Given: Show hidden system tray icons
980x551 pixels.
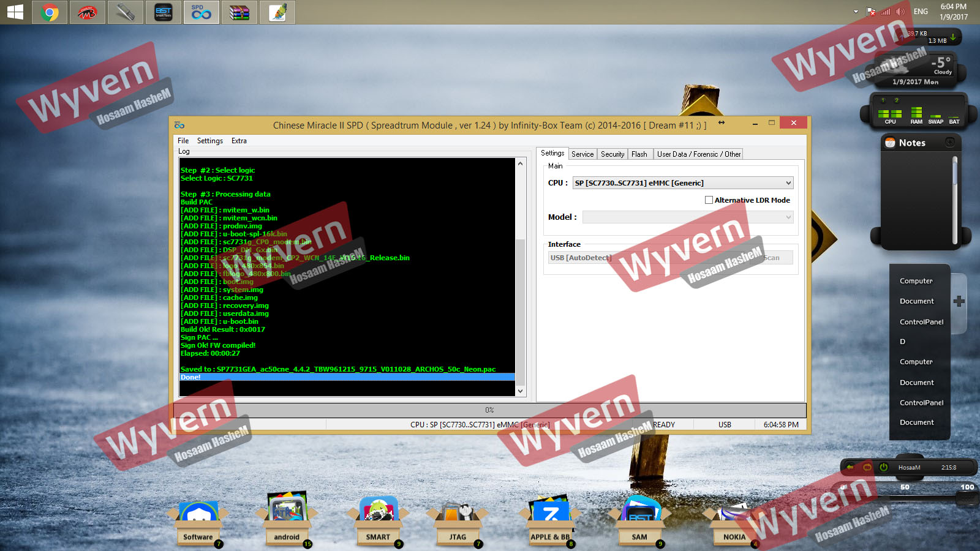Looking at the screenshot, I should click(856, 12).
